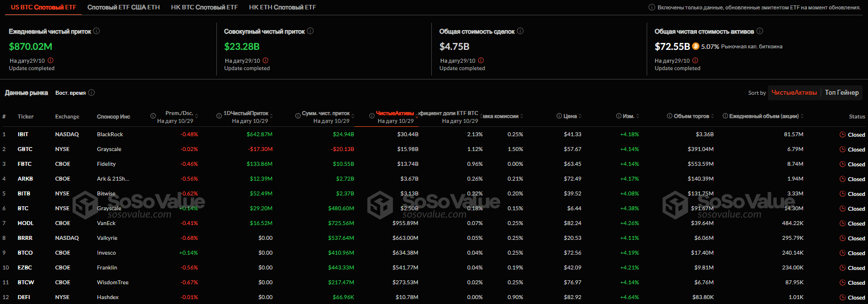Switch to HK BTC Спотовый ETF tab
Image resolution: width=868 pixels, height=304 pixels.
(x=204, y=7)
